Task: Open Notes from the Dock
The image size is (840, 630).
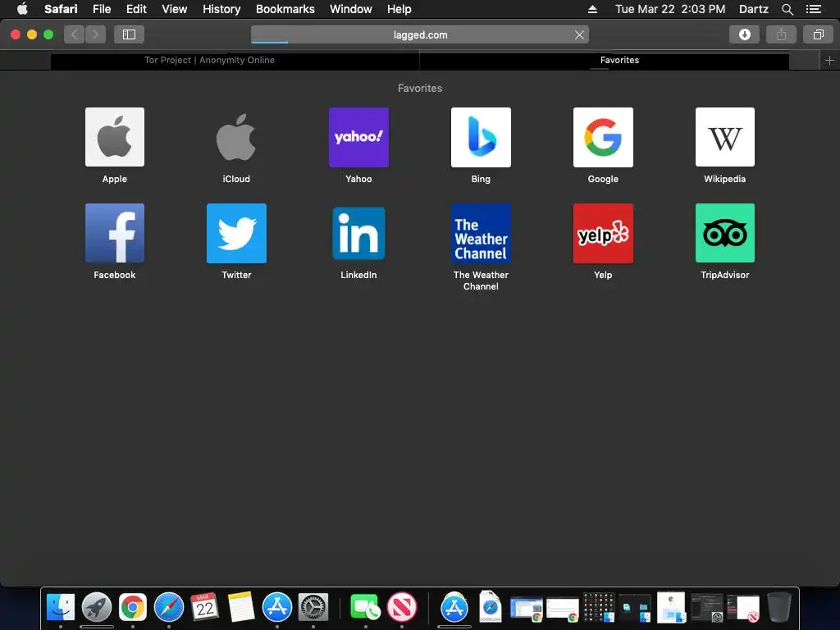Action: 240,608
